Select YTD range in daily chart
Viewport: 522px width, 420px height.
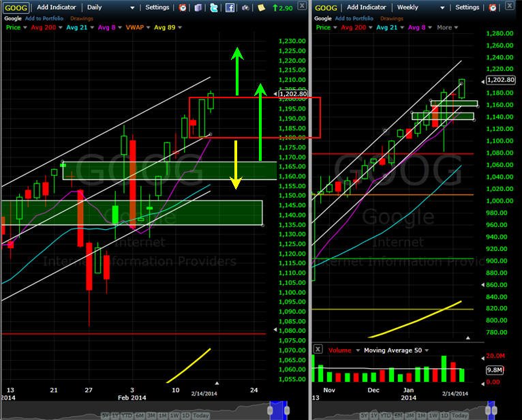click(127, 416)
